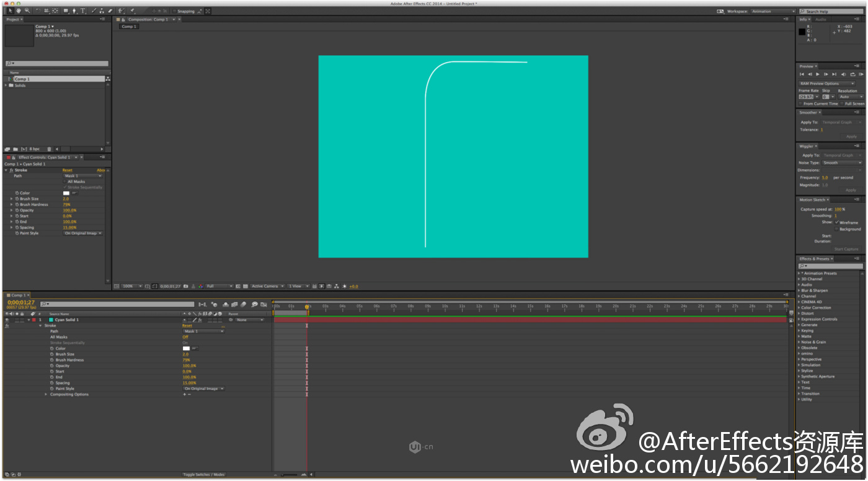Toggle audio mute in Preview panel

tap(843, 74)
